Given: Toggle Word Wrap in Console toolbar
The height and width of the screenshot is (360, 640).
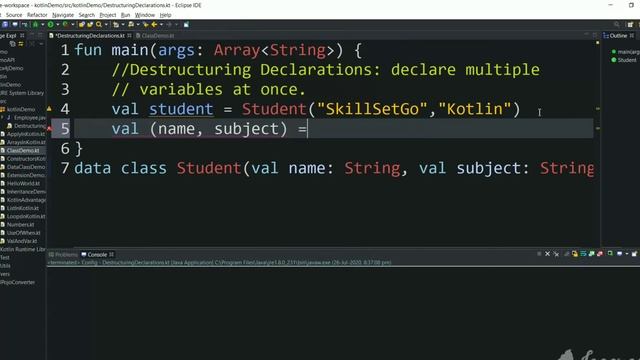Looking at the screenshot, I should click(583, 254).
